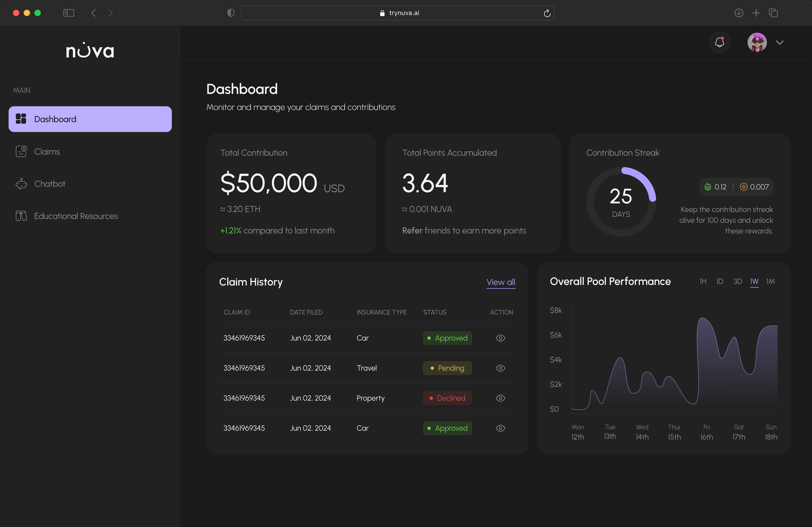Expand the profile avatar menu
Viewport: 812px width, 527px height.
point(757,42)
